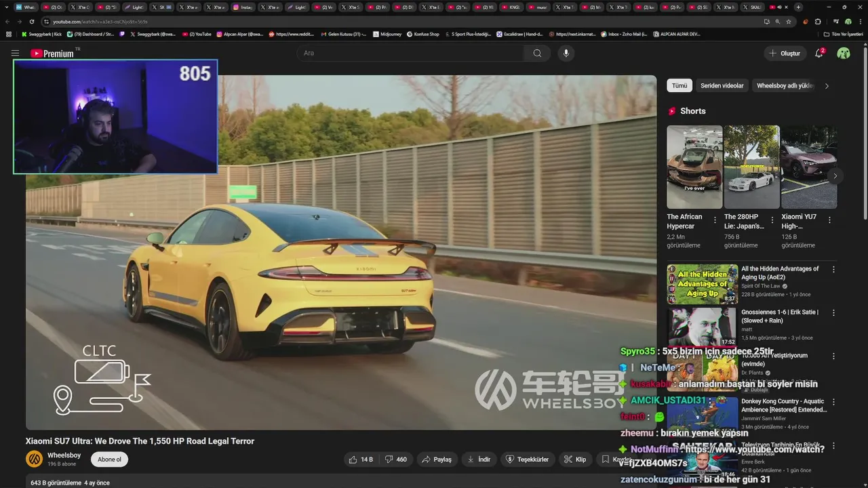
Task: Go back using browser back arrow
Action: click(x=8, y=22)
